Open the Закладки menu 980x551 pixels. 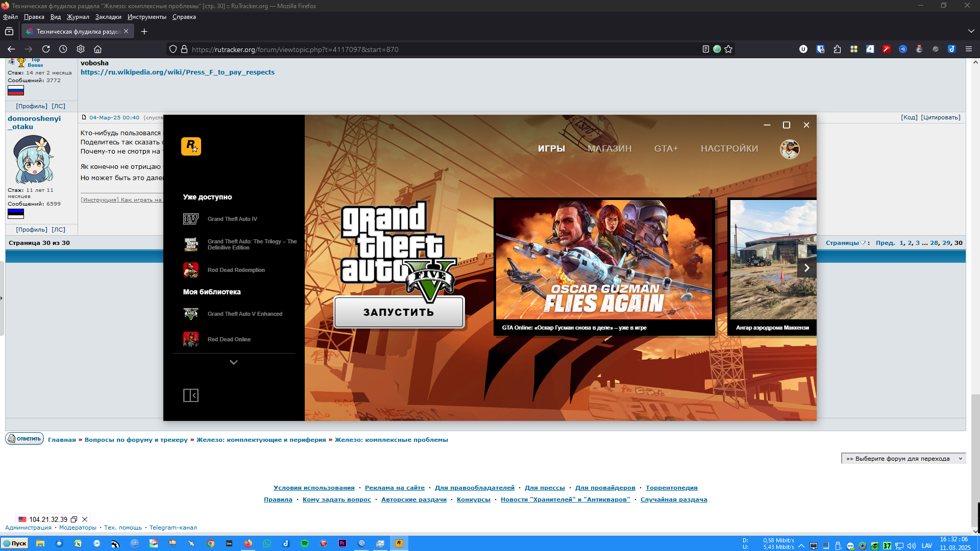coord(108,17)
